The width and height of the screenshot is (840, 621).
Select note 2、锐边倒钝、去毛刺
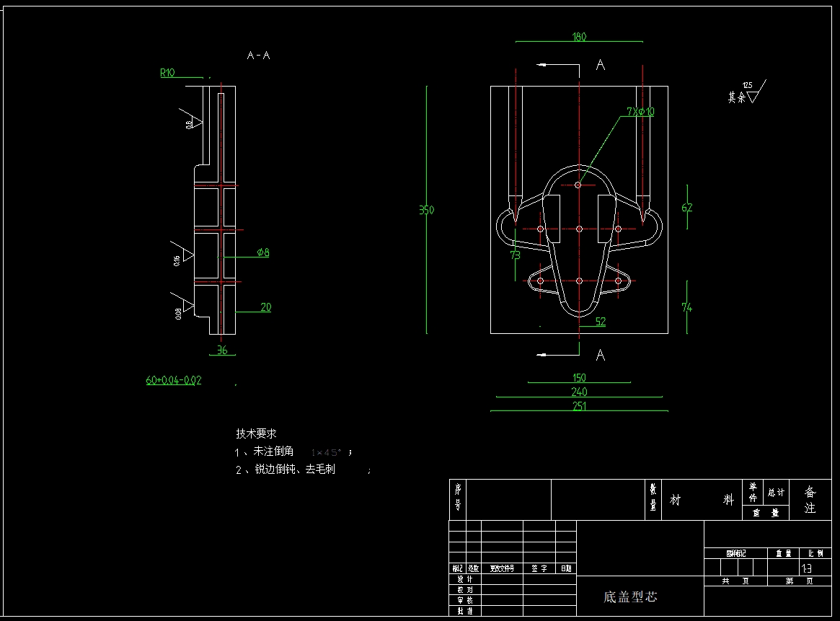[x=285, y=470]
